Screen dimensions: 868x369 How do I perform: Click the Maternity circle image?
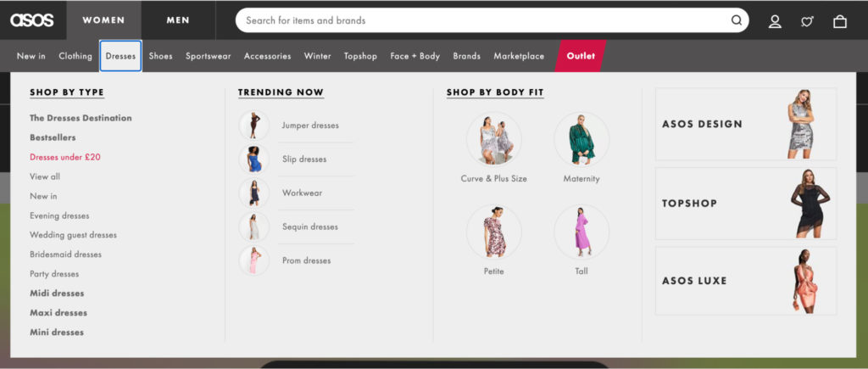click(581, 139)
